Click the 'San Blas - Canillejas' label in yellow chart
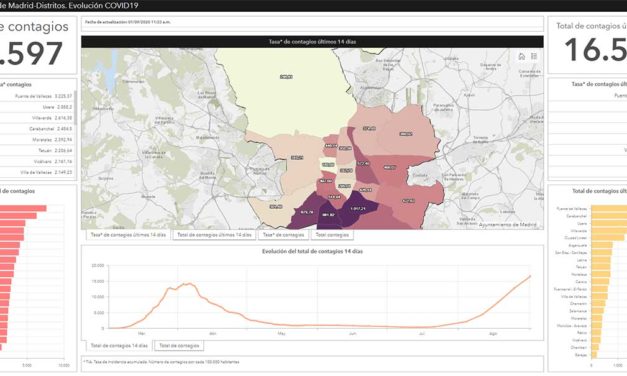This screenshot has width=627, height=376. coord(571,253)
